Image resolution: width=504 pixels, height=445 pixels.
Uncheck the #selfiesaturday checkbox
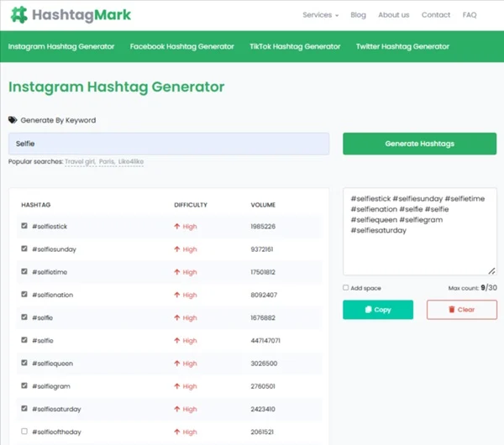click(x=24, y=408)
